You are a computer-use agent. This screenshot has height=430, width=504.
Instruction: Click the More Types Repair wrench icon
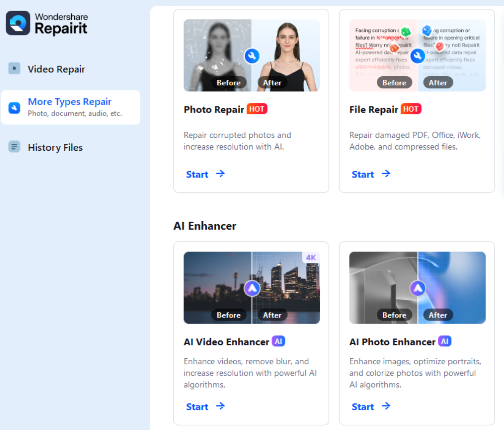click(14, 108)
